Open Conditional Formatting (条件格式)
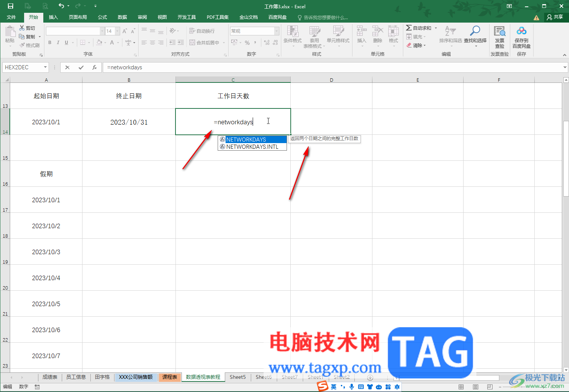Image resolution: width=569 pixels, height=392 pixels. point(293,37)
